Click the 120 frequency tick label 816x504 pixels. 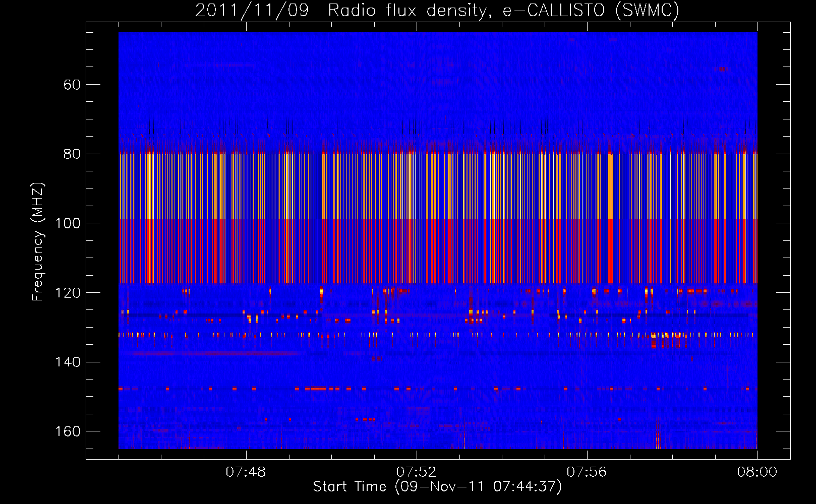coord(68,293)
